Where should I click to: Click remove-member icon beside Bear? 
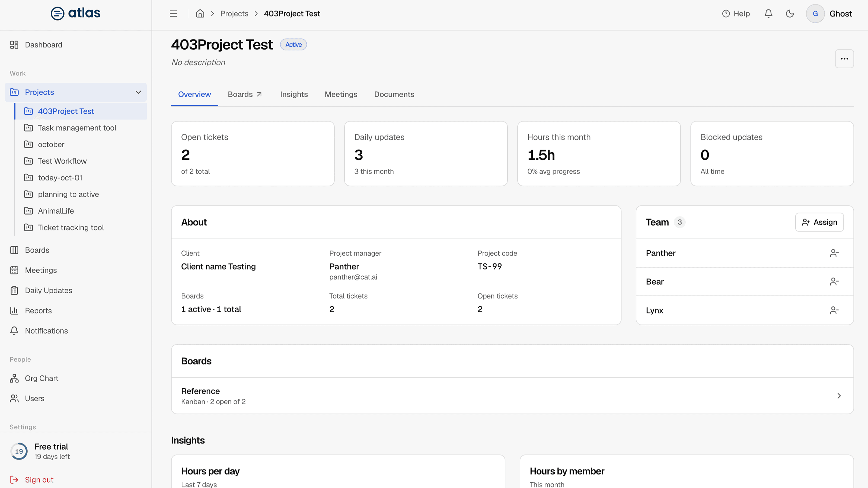[834, 282]
